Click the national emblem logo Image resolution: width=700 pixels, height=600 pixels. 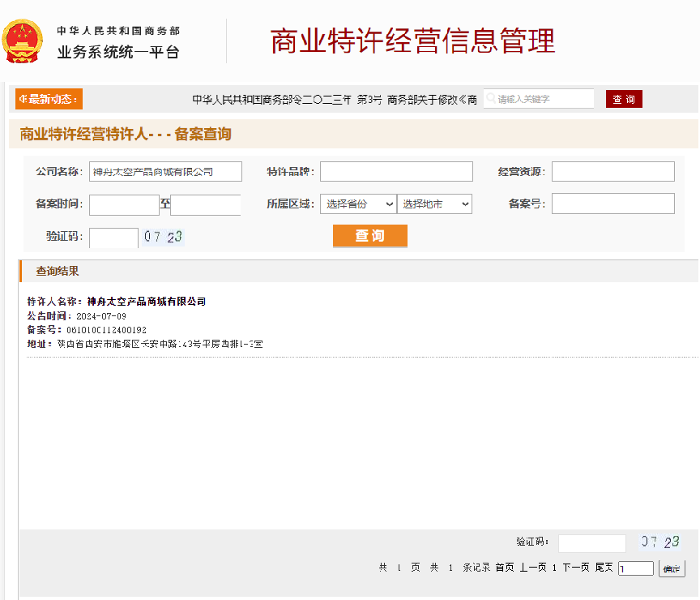(23, 41)
